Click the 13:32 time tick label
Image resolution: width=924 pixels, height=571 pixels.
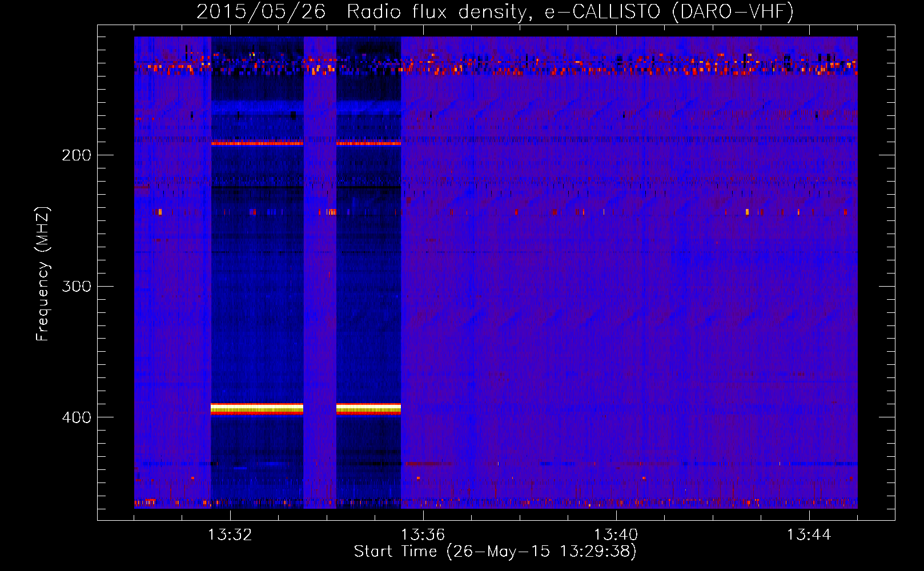(230, 535)
